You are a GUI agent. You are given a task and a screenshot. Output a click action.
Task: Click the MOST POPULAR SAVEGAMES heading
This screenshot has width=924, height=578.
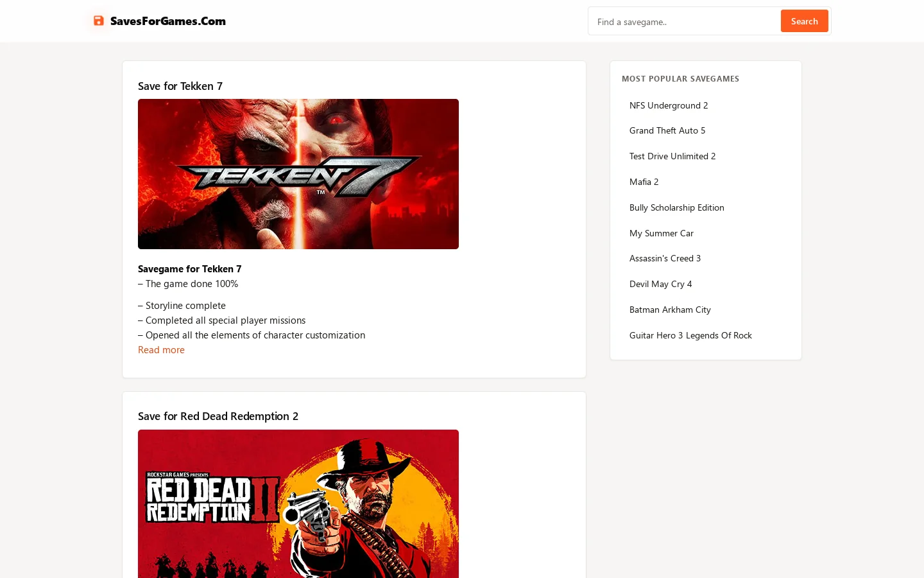click(x=680, y=79)
